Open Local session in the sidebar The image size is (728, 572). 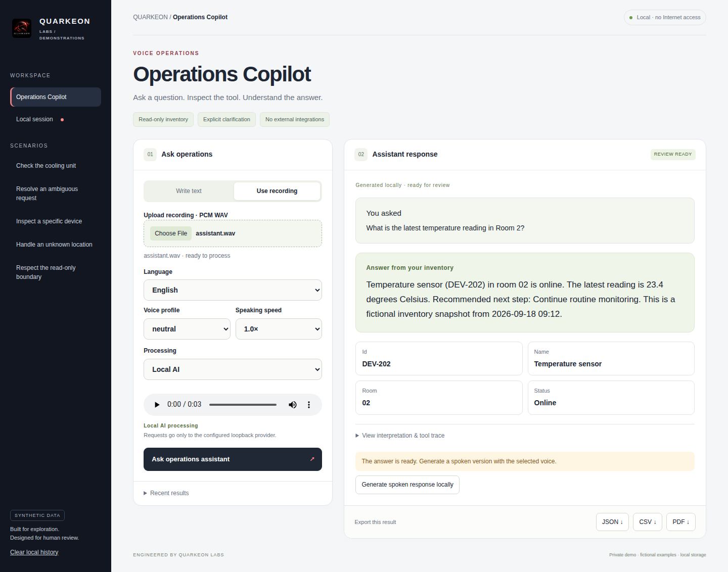point(56,119)
